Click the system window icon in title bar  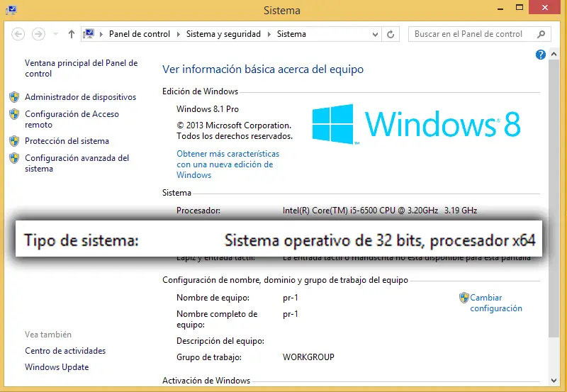[x=11, y=9]
